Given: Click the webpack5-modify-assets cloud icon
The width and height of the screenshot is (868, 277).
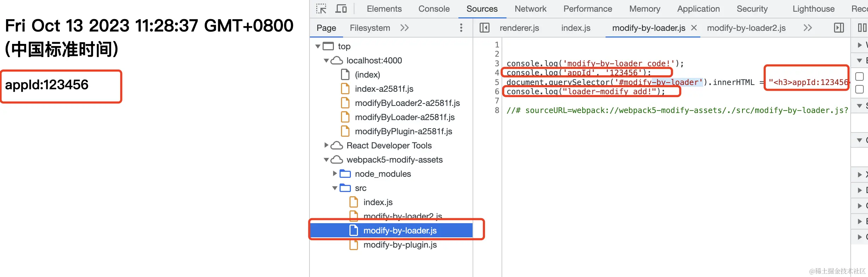Looking at the screenshot, I should click(x=337, y=160).
